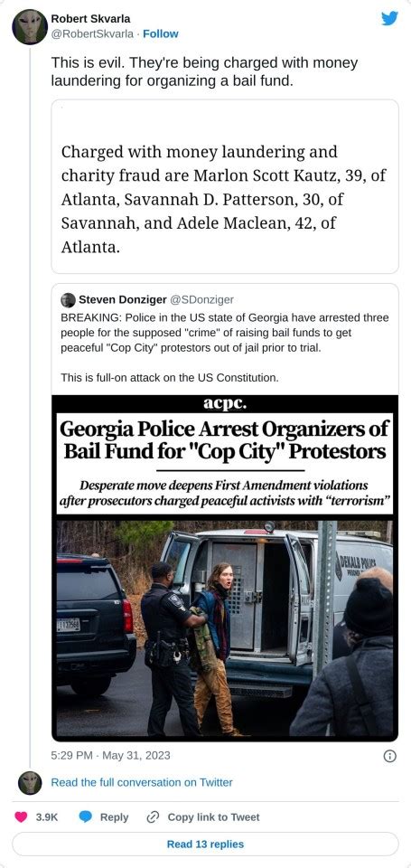This screenshot has height=868, width=411.
Task: Open Steven Donziger's quoted tweet text
Action: (225, 347)
